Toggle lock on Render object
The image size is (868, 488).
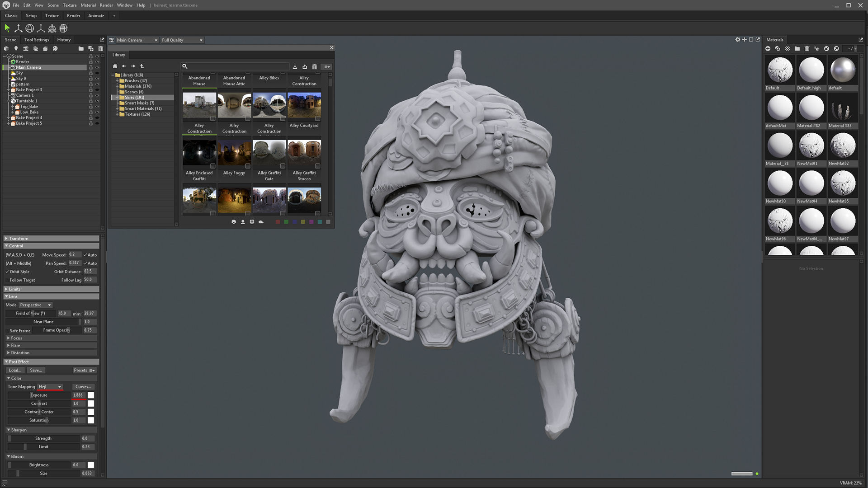90,62
